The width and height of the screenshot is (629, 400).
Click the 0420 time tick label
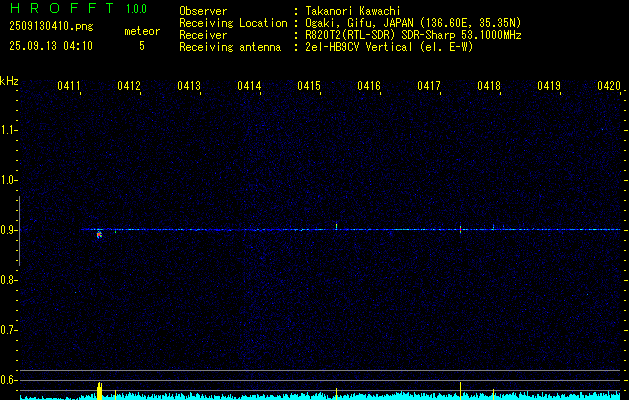point(609,86)
